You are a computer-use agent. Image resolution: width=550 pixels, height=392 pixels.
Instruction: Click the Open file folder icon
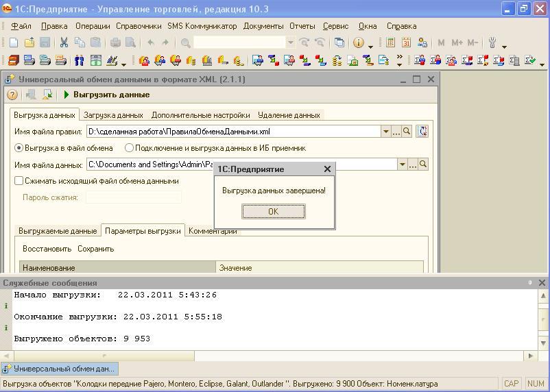[29, 42]
